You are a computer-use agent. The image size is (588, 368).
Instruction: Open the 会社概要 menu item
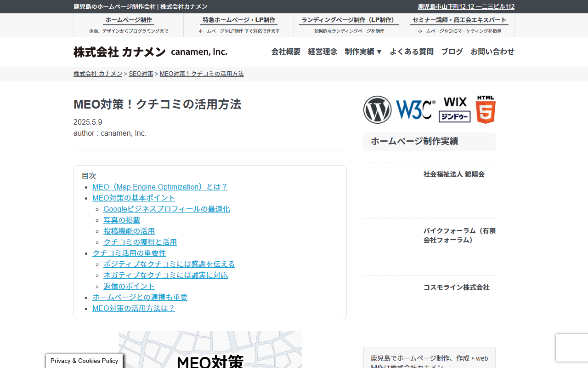pos(286,52)
